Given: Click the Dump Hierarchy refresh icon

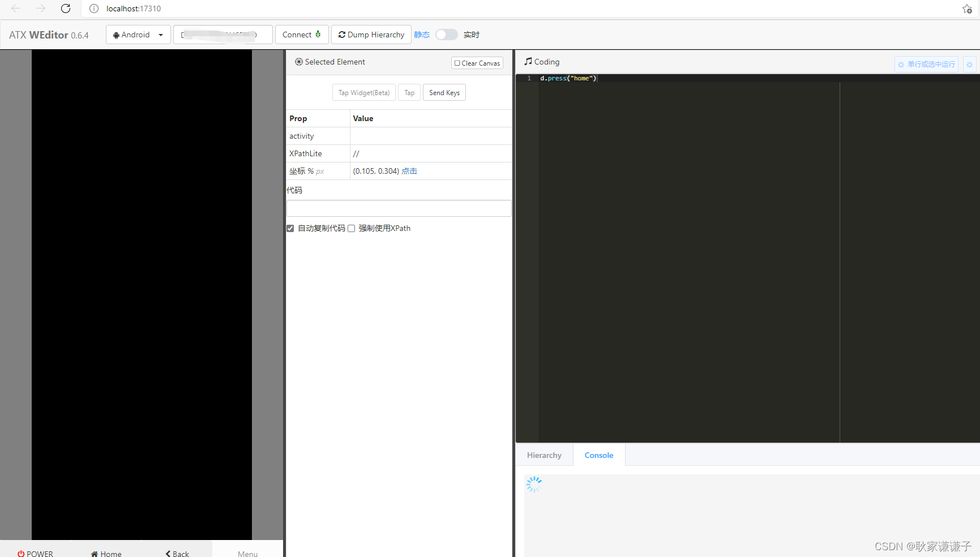Looking at the screenshot, I should pyautogui.click(x=342, y=35).
